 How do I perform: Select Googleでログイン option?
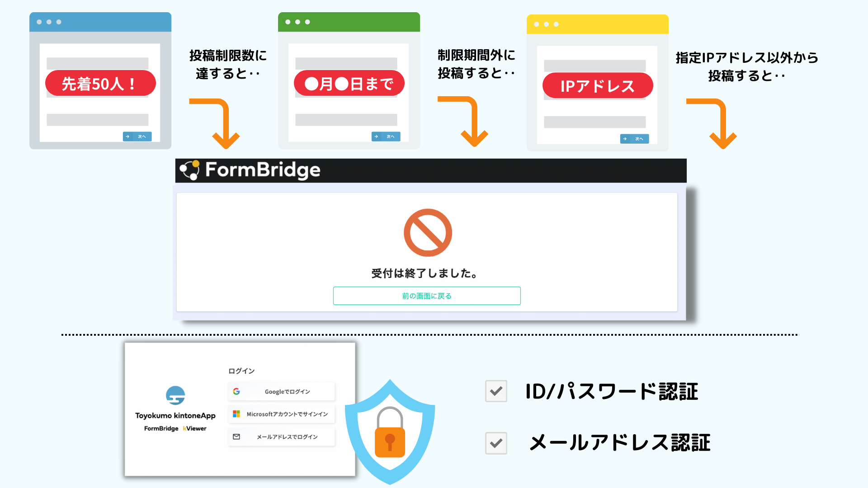[x=282, y=391]
